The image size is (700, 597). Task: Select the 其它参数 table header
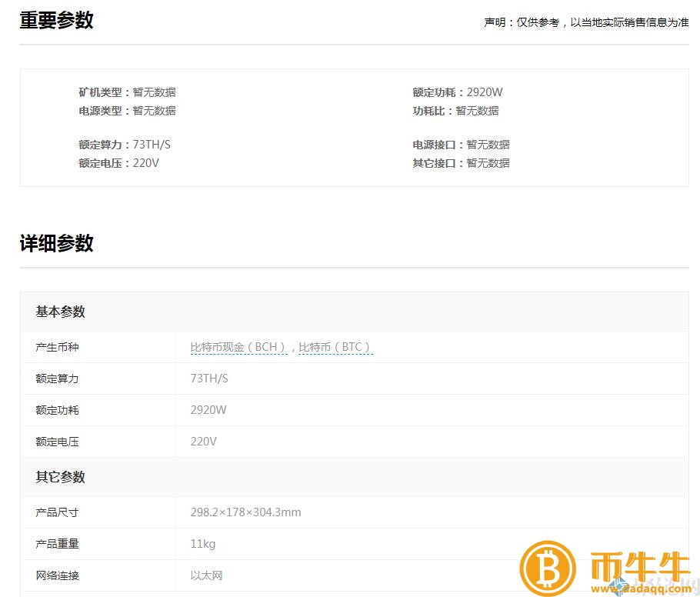[x=60, y=477]
